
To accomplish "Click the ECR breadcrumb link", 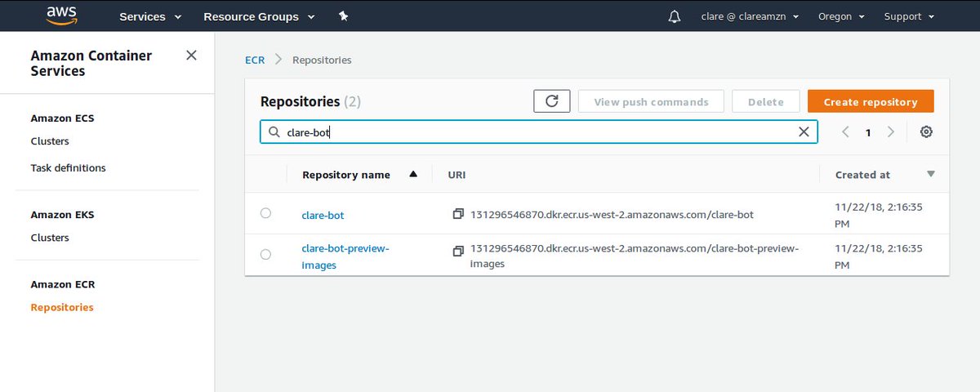I will [x=255, y=60].
